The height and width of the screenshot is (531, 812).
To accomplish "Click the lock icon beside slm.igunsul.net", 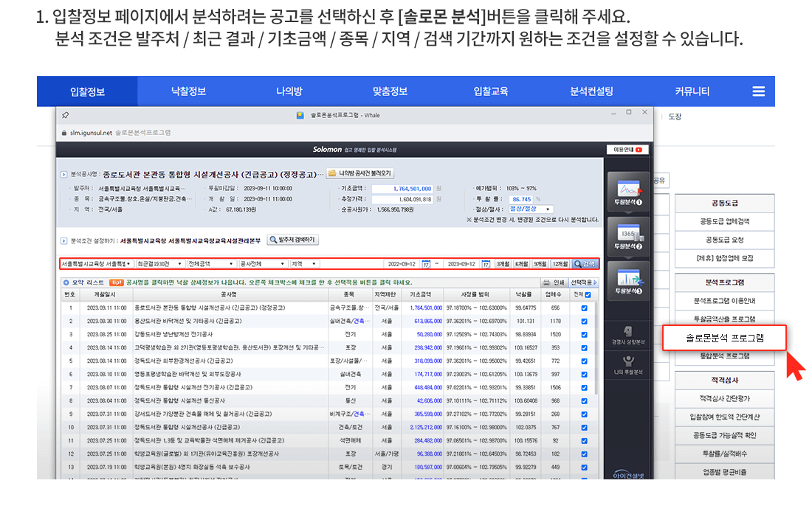I will 64,133.
